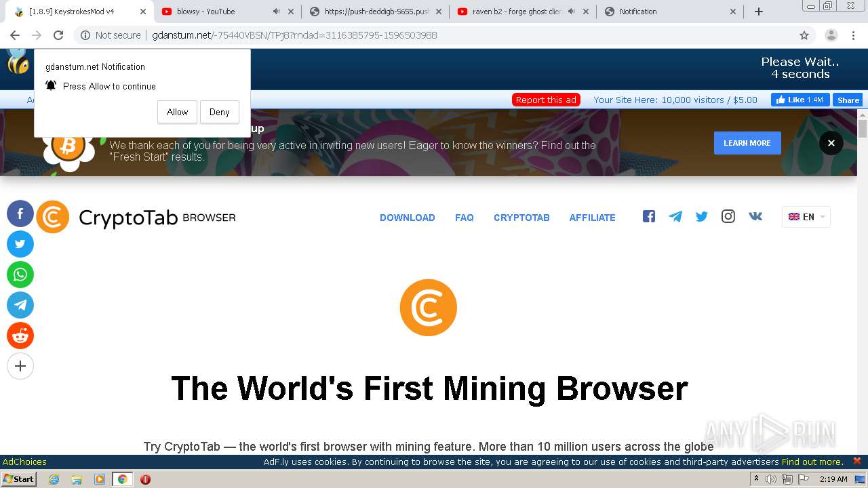Open CryptoTab Telegram icon in header
The height and width of the screenshot is (488, 868).
coord(675,216)
